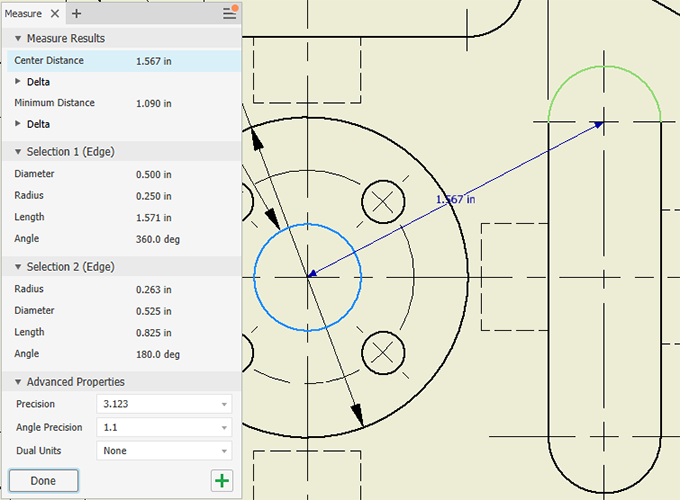Click Selection 2 Angle value 180.0 deg

pyautogui.click(x=157, y=355)
